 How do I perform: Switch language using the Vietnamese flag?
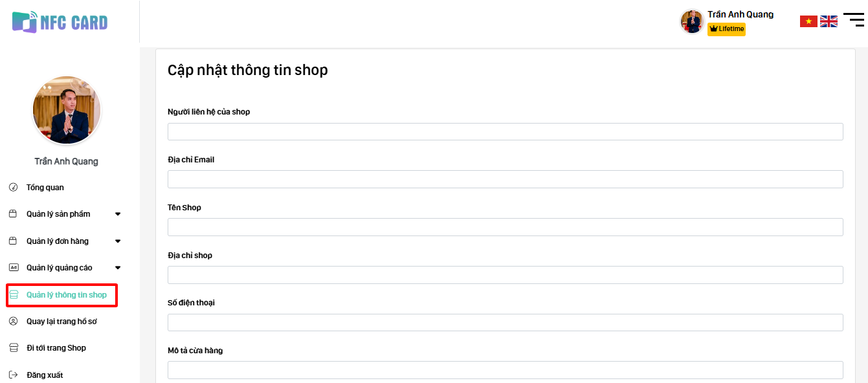pyautogui.click(x=808, y=21)
